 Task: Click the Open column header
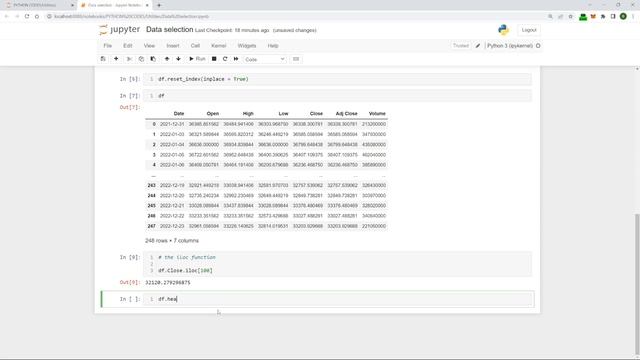point(213,113)
